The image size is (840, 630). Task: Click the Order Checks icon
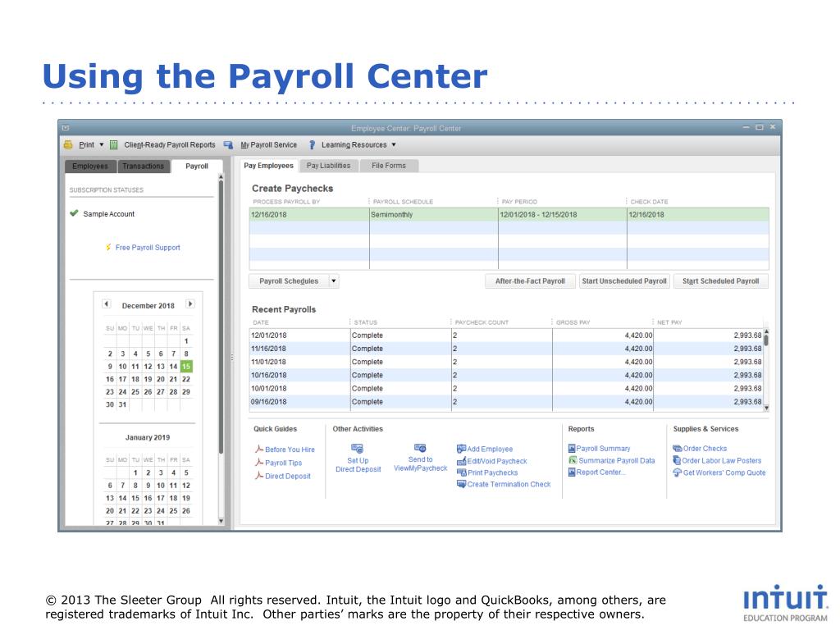click(x=677, y=449)
